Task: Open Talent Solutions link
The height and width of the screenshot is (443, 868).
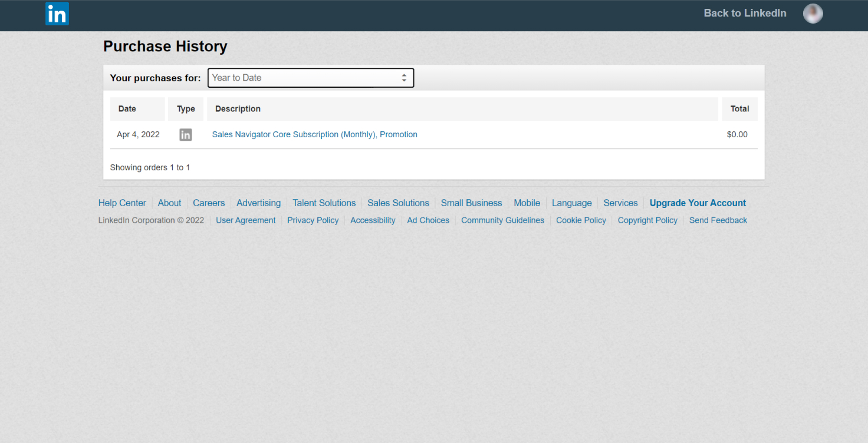Action: [324, 203]
